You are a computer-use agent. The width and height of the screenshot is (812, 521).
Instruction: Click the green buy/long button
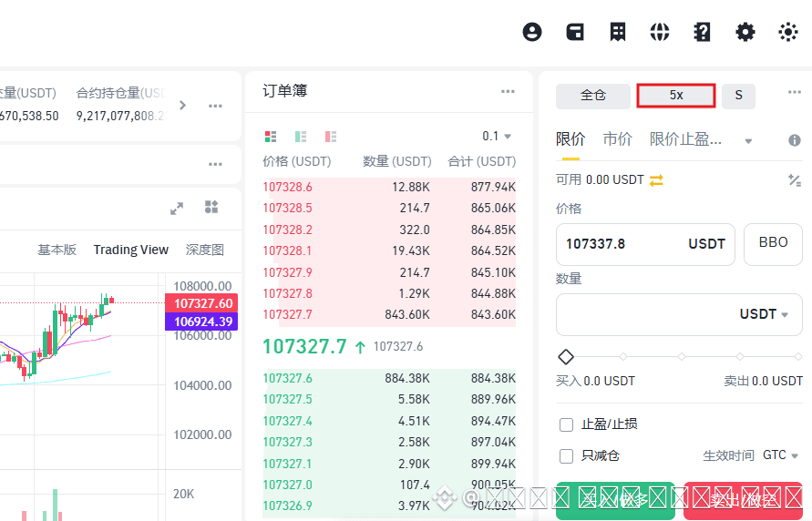point(615,500)
